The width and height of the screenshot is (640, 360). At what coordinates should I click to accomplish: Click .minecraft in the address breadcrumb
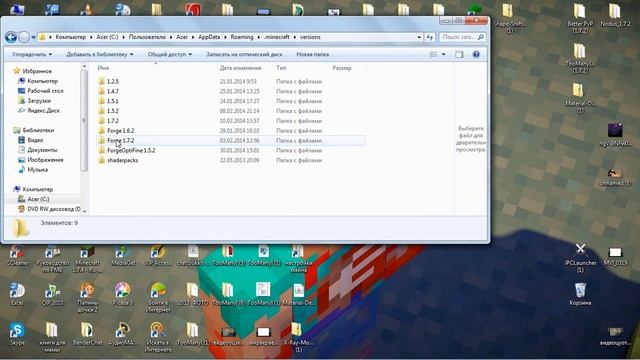276,37
